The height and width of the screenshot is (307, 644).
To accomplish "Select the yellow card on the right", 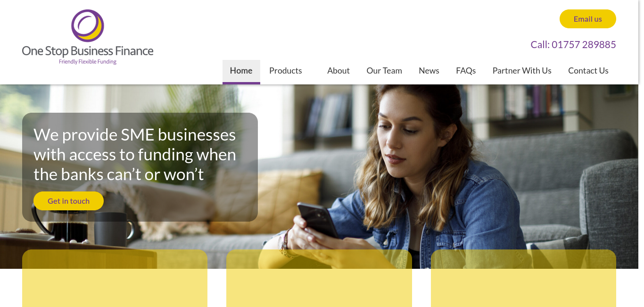I will [523, 278].
